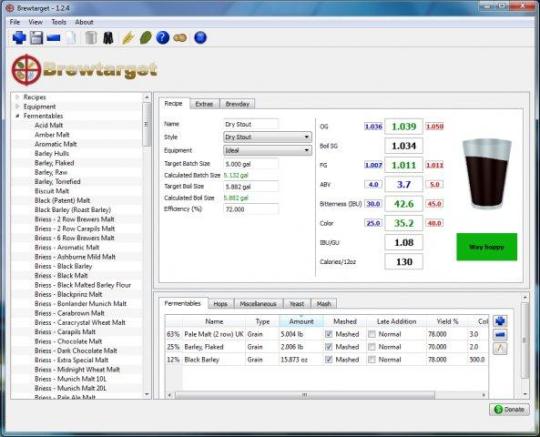Image resolution: width=540 pixels, height=437 pixels.
Task: Toggle Late Addition checkbox for Barley, Flaked
Action: 372,347
